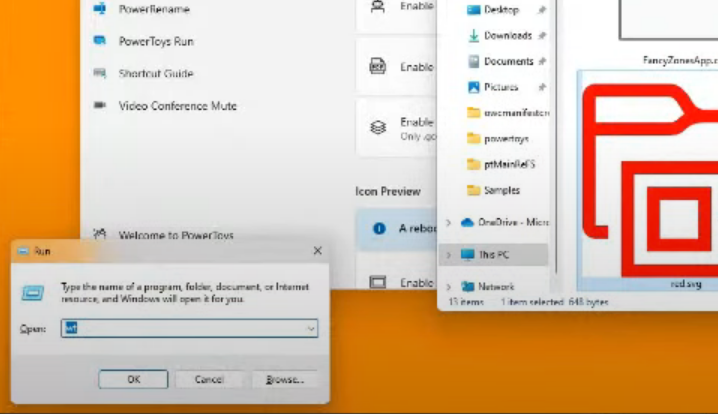Click the Desktop folder icon in Explorer
The width and height of the screenshot is (718, 414).
click(473, 10)
